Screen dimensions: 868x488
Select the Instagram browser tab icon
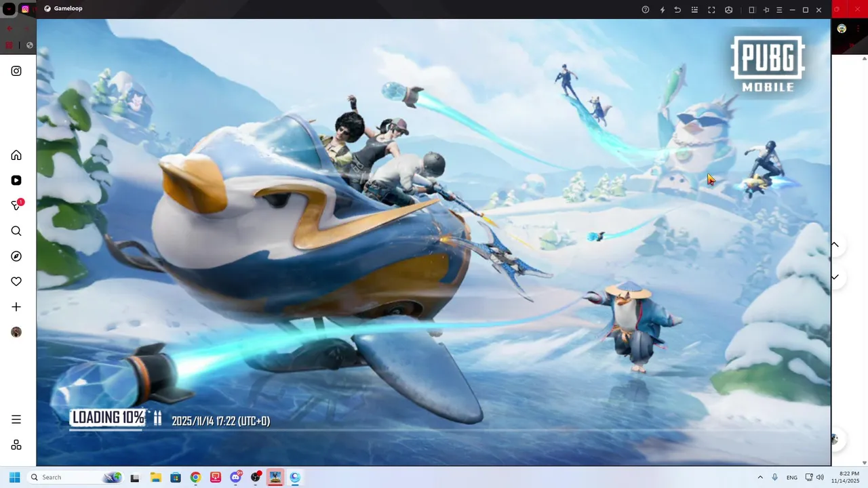point(25,9)
